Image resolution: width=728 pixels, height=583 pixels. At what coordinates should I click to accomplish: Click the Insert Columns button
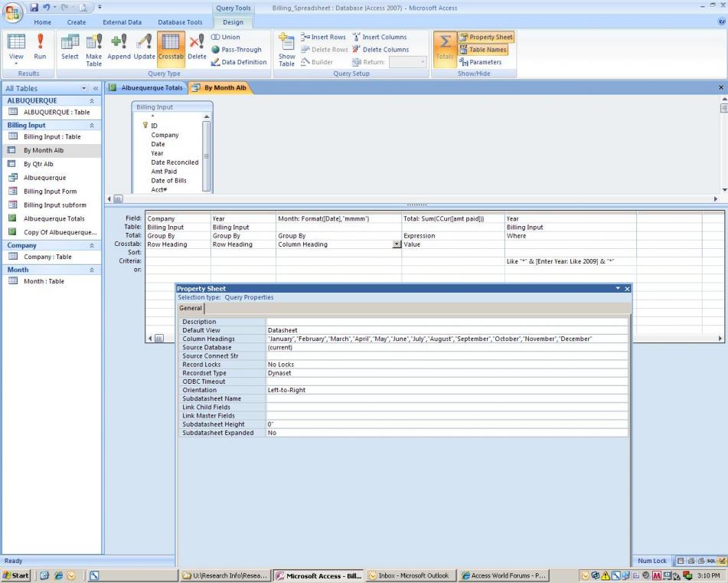(x=379, y=37)
